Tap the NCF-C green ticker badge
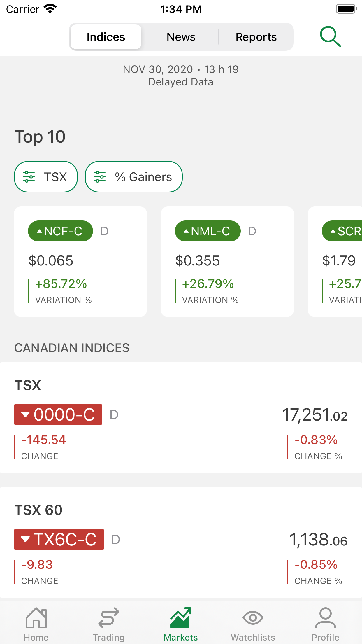 click(60, 231)
